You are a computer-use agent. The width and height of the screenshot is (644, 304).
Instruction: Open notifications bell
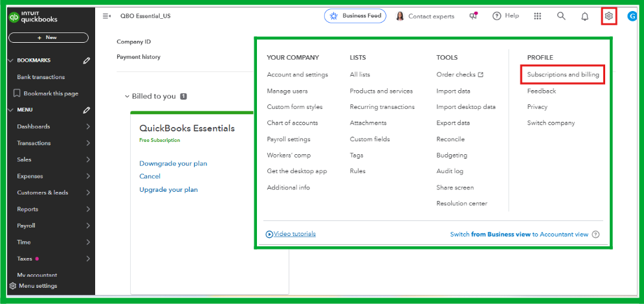pyautogui.click(x=585, y=16)
